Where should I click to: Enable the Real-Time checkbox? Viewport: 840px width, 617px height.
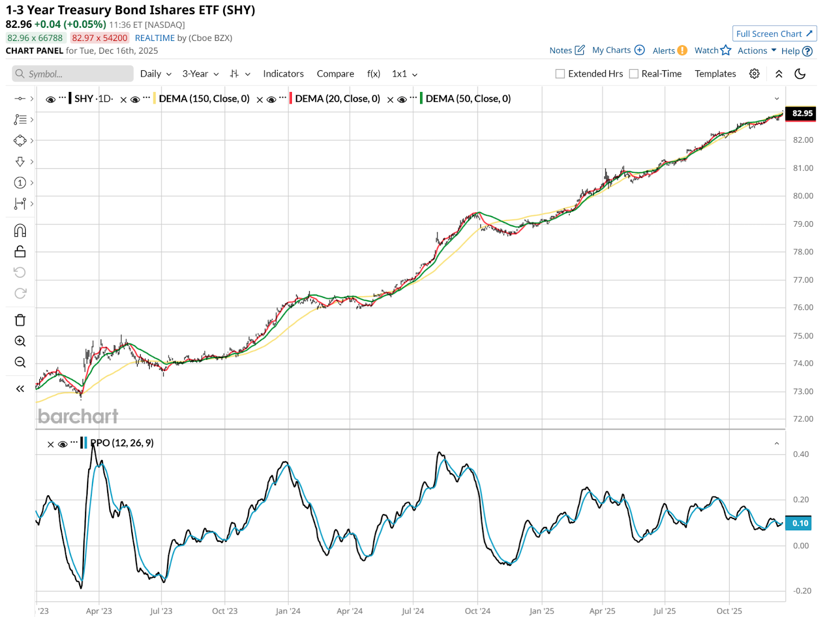click(x=634, y=74)
